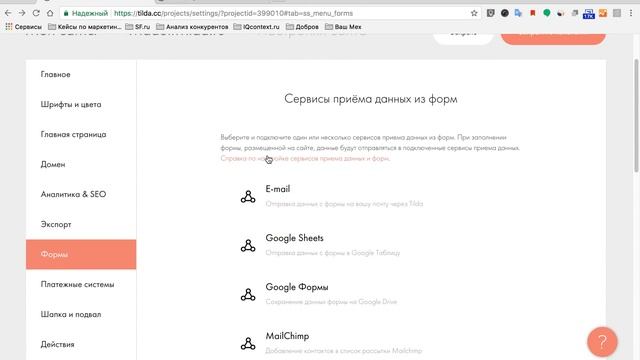
Task: Click the green circle browser extension icon
Action: tap(547, 13)
